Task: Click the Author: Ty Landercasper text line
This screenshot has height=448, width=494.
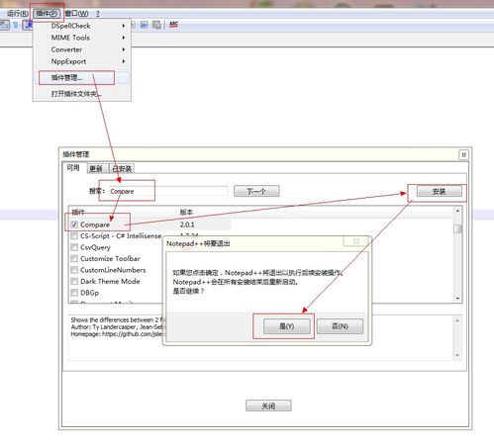Action: (117, 327)
